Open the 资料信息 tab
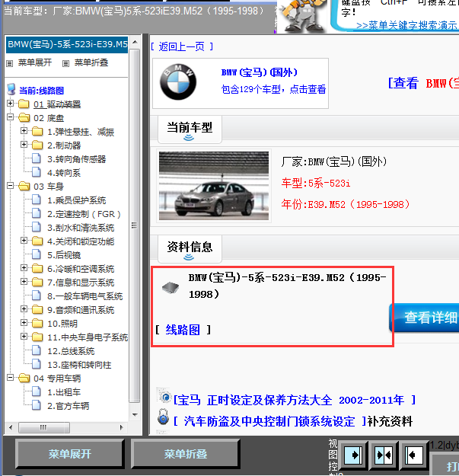Screen dimensions: 459x476 [x=190, y=249]
